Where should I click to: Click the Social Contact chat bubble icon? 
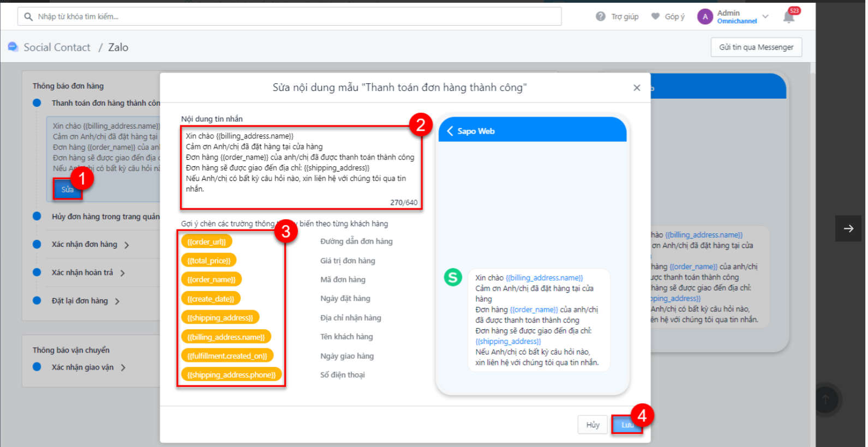(13, 47)
